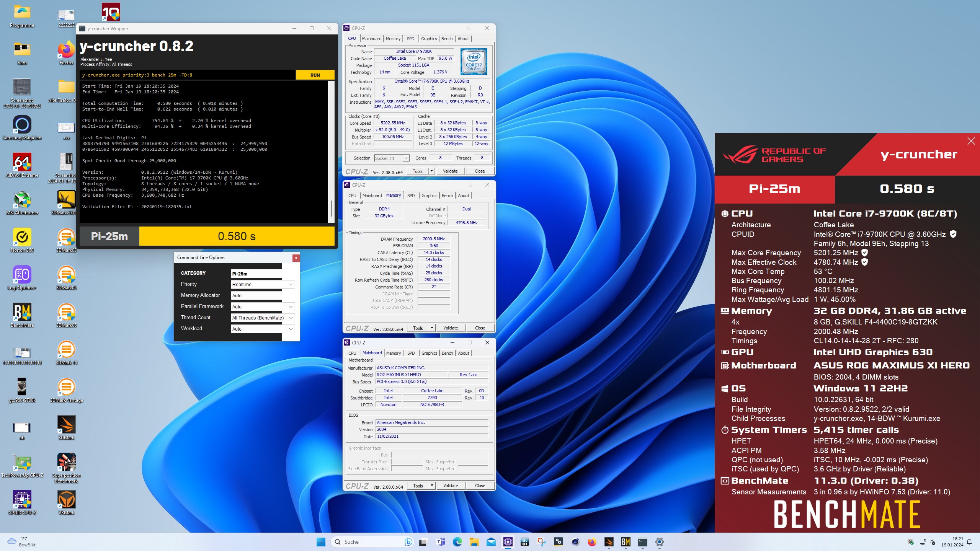This screenshot has height=551, width=980.
Task: Launch the Firefox desktop shortcut
Action: coord(67,53)
